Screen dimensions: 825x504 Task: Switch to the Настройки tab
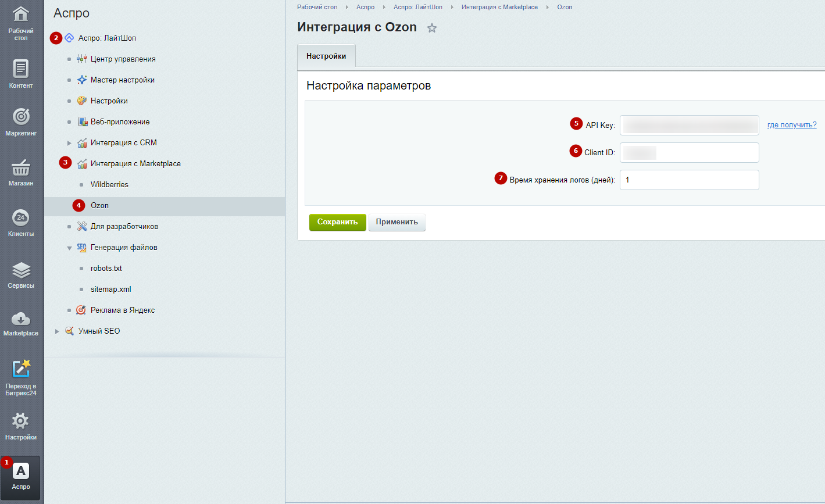326,56
